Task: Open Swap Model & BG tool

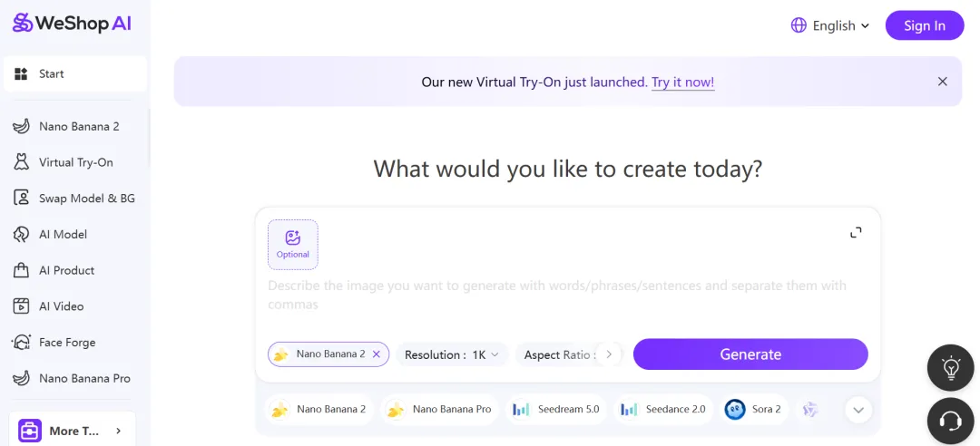Action: point(75,199)
